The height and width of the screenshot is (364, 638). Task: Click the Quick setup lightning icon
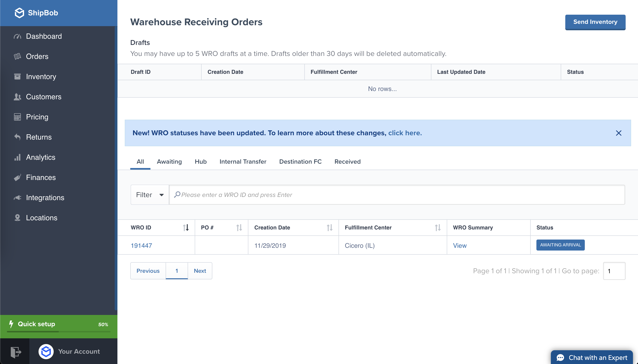(11, 324)
